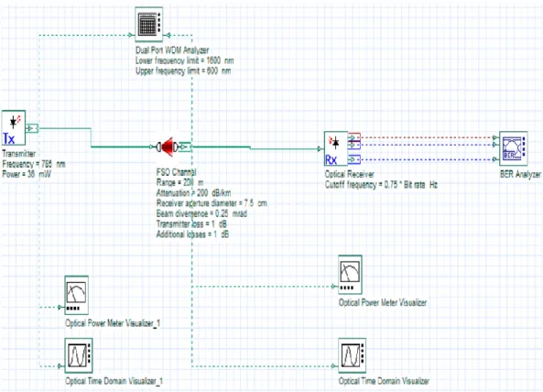543x392 pixels.
Task: Click the Optical Receiver bottom output port
Action: (354, 159)
